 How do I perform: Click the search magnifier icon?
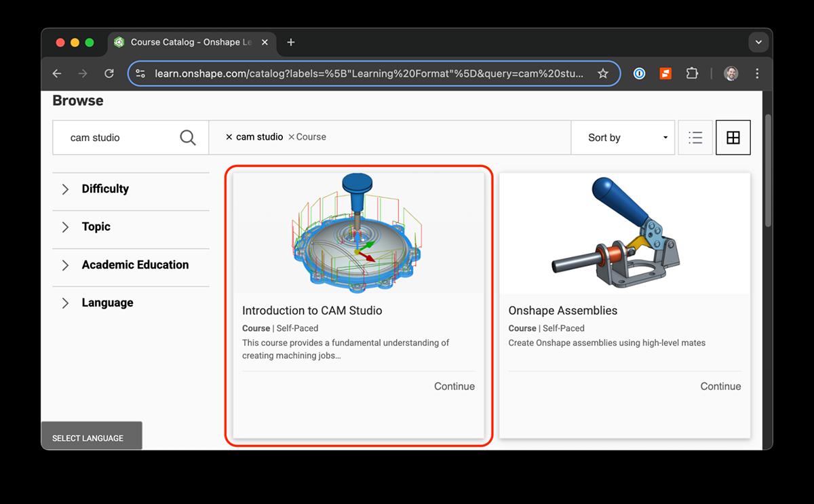(x=188, y=138)
